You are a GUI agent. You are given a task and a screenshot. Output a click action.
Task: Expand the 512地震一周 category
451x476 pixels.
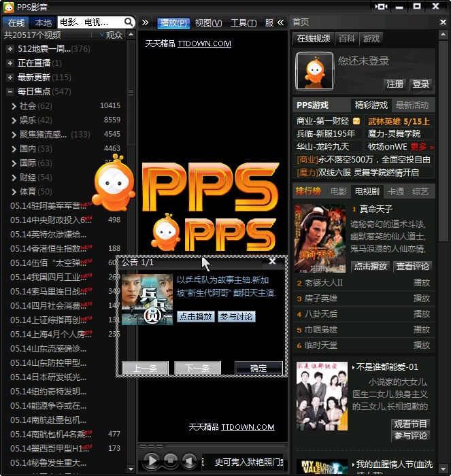[10, 48]
